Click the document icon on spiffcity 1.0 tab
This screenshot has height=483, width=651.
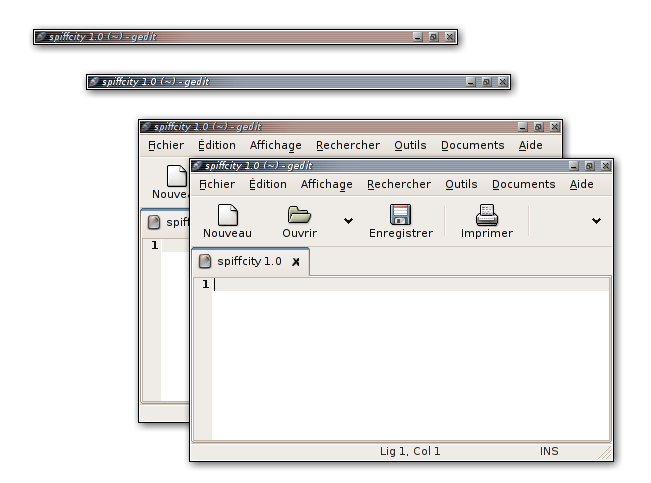point(205,261)
